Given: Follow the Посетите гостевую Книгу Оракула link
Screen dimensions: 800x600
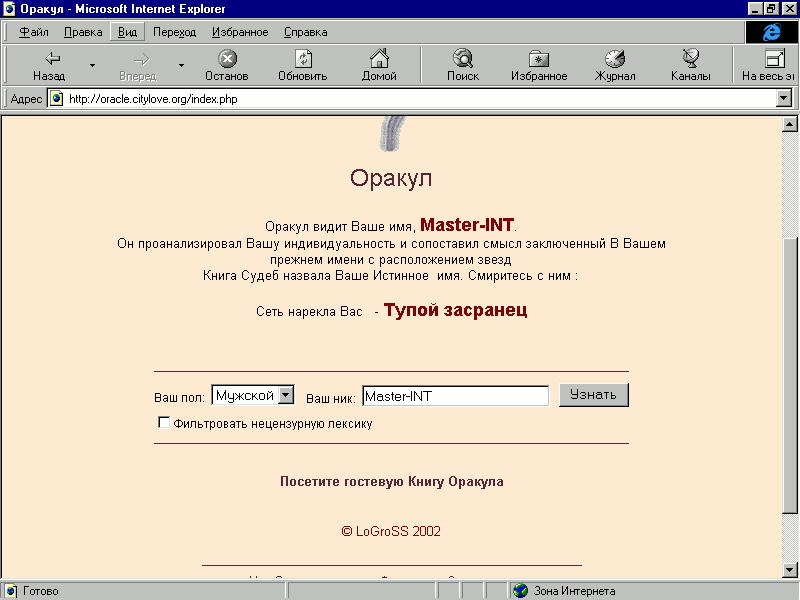Looking at the screenshot, I should click(391, 482).
